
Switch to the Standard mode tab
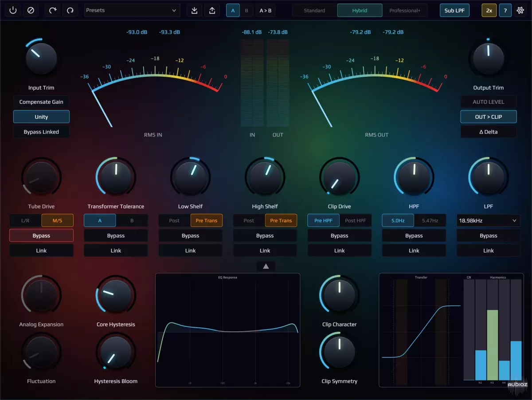click(314, 10)
